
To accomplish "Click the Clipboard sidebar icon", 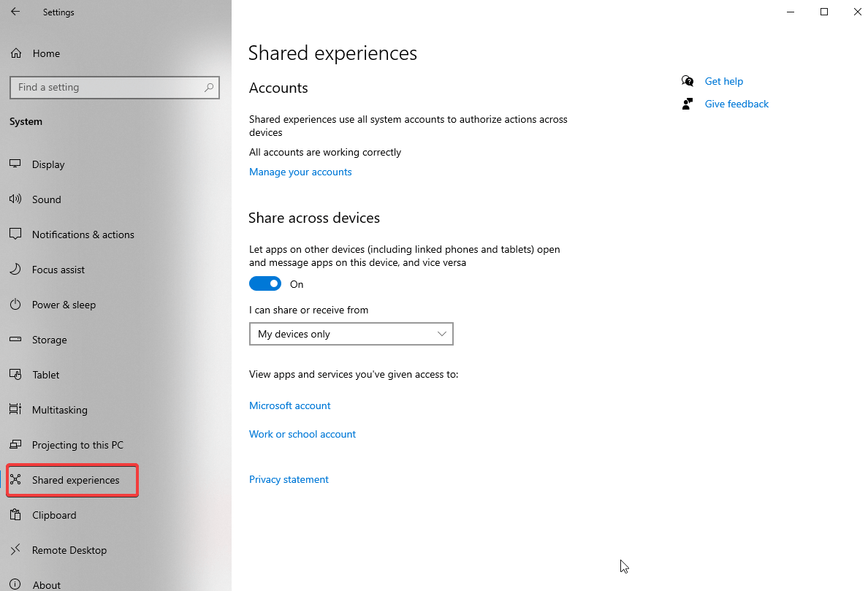I will [x=15, y=515].
